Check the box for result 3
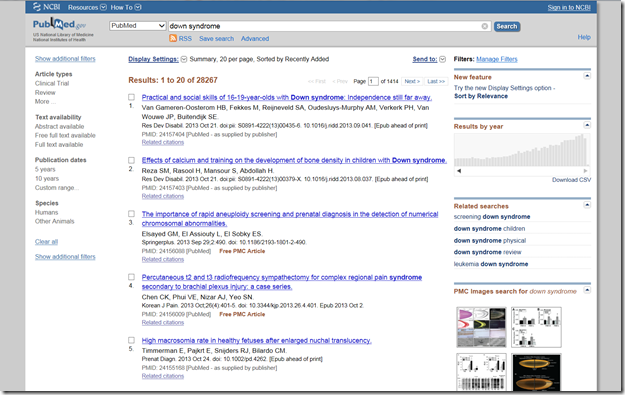The height and width of the screenshot is (395, 625). [132, 214]
